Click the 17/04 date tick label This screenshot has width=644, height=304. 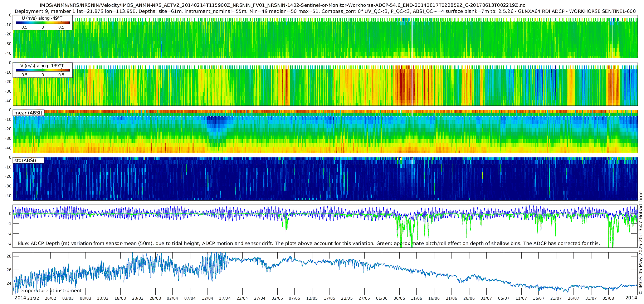pos(225,298)
